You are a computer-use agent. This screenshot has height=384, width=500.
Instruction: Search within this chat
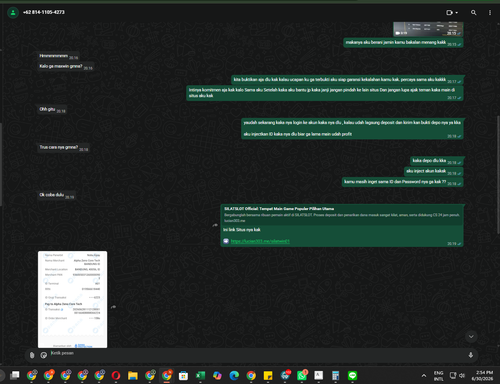point(473,13)
